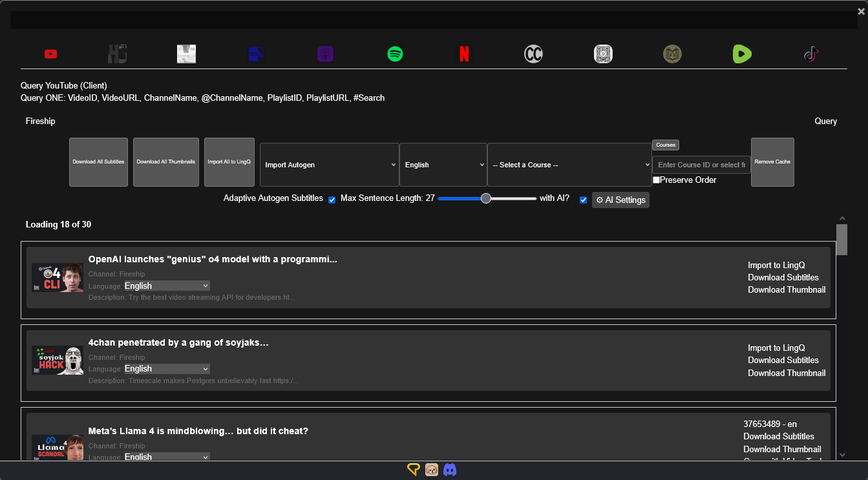
Task: Close the dialog with the X icon
Action: pos(861,11)
